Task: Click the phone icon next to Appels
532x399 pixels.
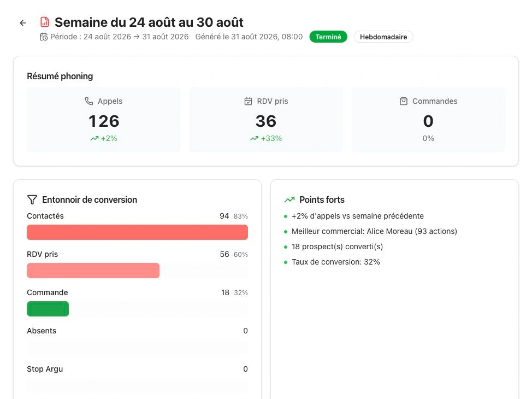Action: click(89, 101)
